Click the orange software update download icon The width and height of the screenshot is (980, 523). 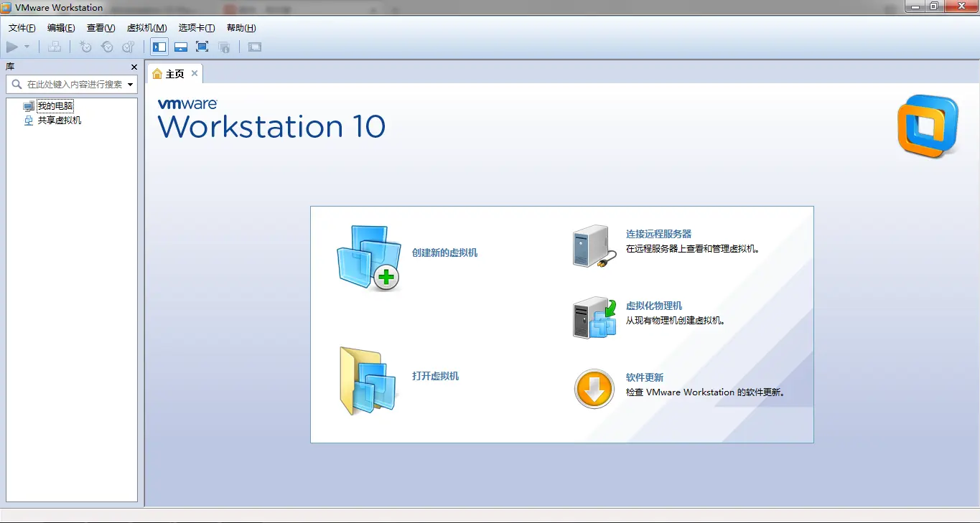(594, 390)
